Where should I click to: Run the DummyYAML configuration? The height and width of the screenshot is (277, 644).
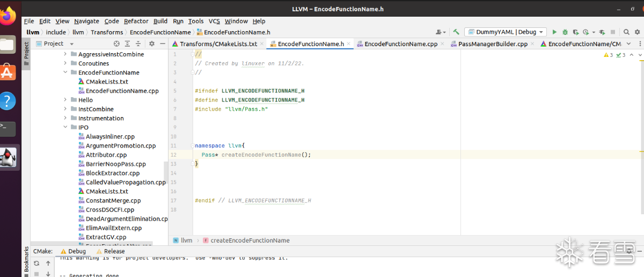tap(554, 32)
